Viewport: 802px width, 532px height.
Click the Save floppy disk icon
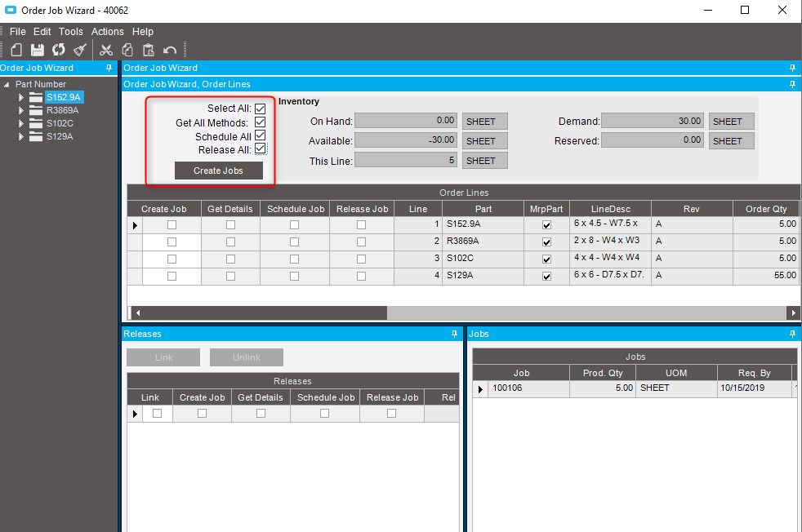click(x=38, y=50)
